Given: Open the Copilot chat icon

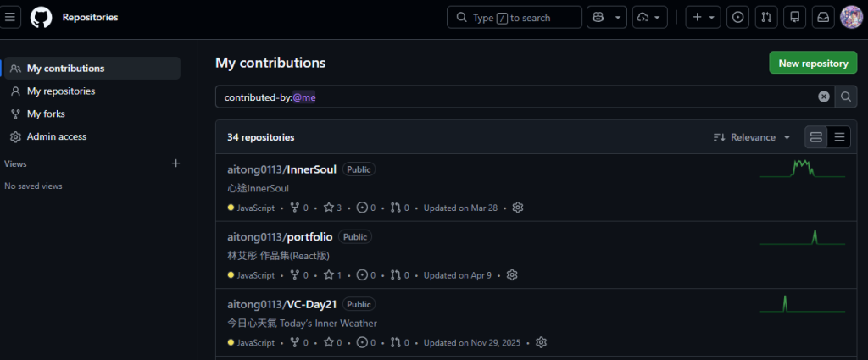Looking at the screenshot, I should click(x=598, y=17).
